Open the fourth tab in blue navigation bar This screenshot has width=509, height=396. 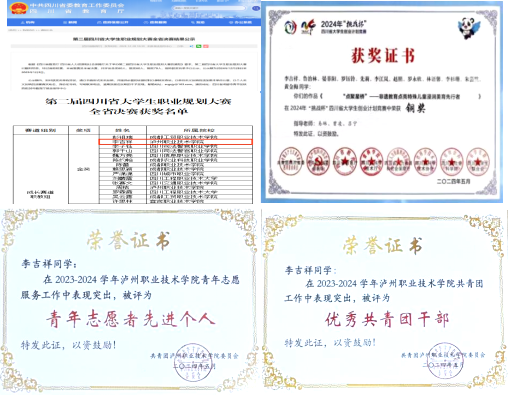coord(155,22)
